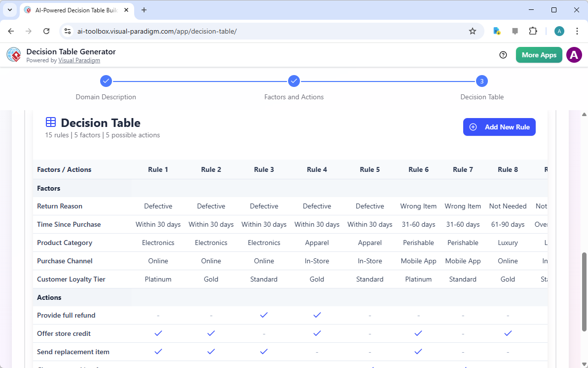Open the browser extensions puzzle icon
The height and width of the screenshot is (368, 588).
[533, 31]
